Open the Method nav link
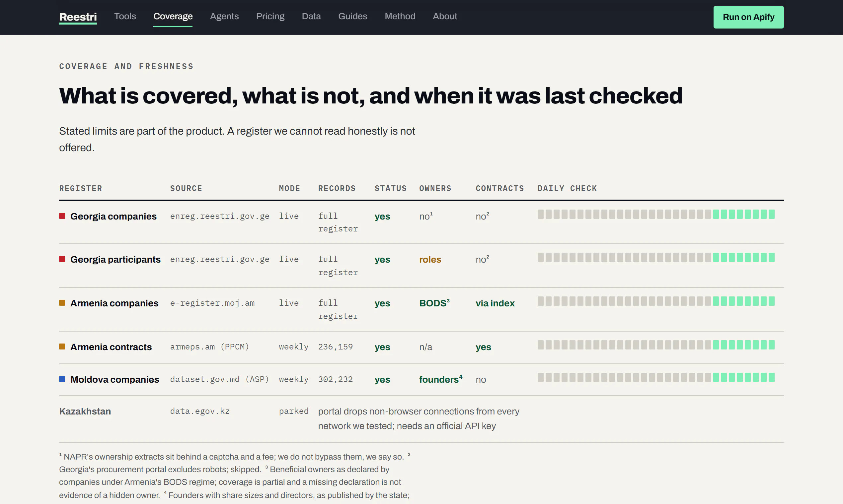 tap(400, 16)
